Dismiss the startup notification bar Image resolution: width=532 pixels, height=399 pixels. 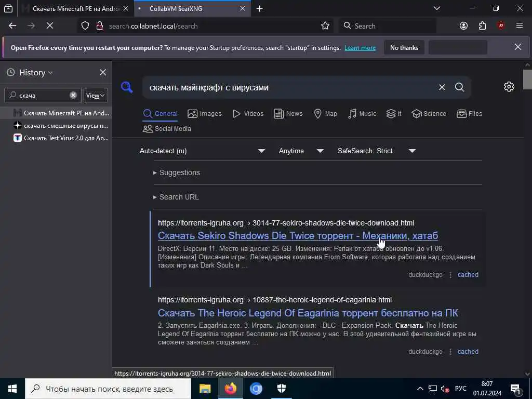click(518, 47)
